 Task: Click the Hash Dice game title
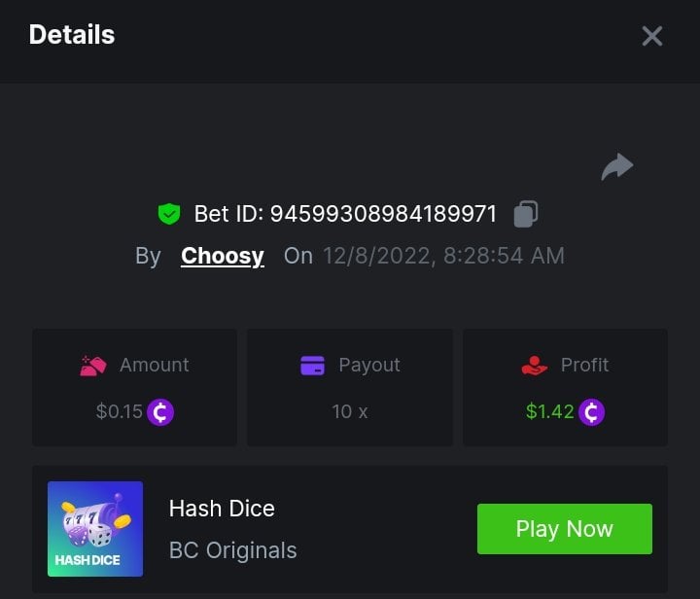222,509
